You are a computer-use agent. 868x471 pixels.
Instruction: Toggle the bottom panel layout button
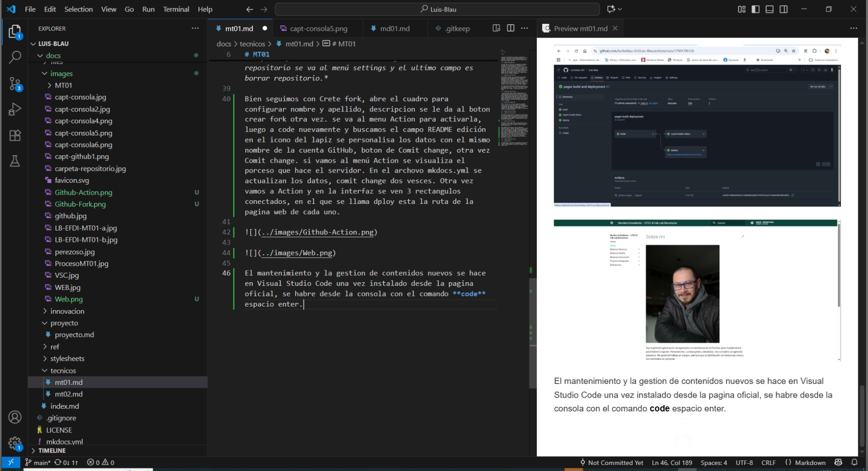pos(770,9)
